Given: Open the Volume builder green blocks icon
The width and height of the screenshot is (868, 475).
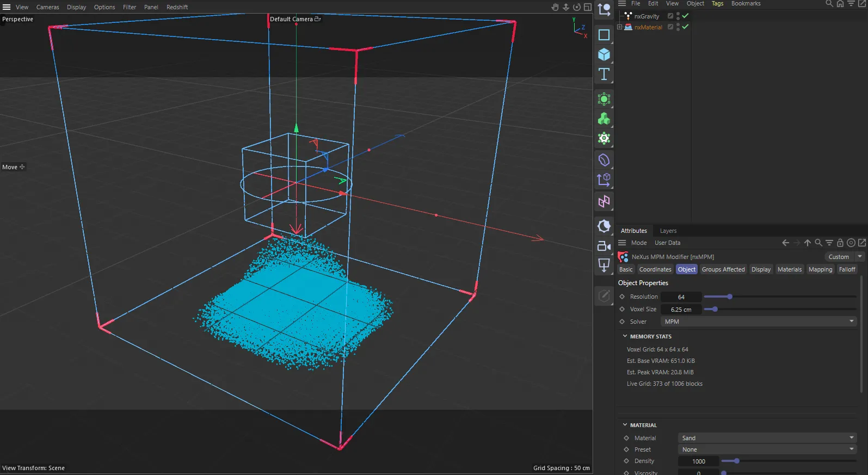Looking at the screenshot, I should pos(604,119).
